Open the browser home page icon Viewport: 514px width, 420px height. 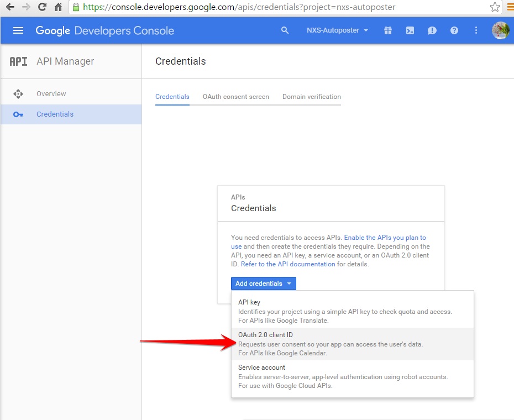[x=59, y=7]
